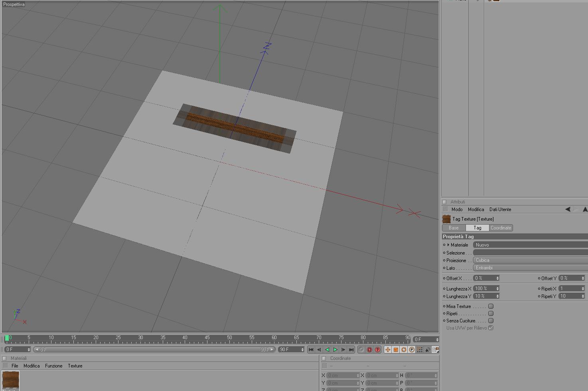The width and height of the screenshot is (588, 391).
Task: Click the red question mark keyframe icon
Action: tap(377, 350)
